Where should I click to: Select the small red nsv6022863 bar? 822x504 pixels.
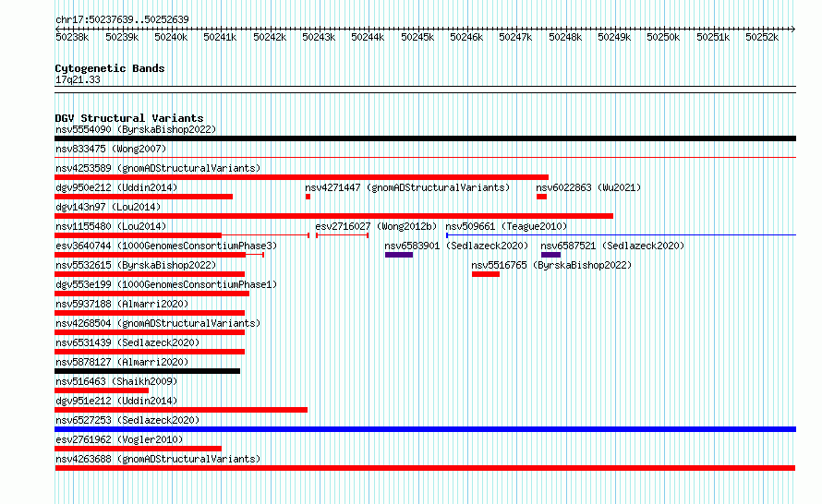541,197
